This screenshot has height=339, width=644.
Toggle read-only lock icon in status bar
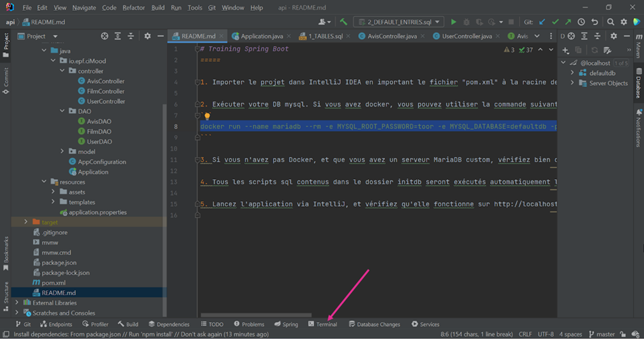tap(623, 334)
